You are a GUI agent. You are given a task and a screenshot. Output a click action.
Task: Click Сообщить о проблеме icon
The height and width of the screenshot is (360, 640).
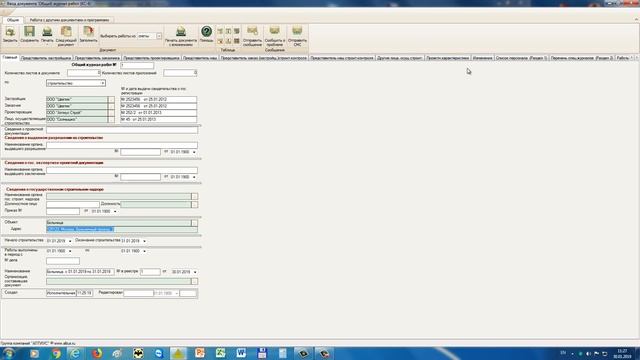275,36
